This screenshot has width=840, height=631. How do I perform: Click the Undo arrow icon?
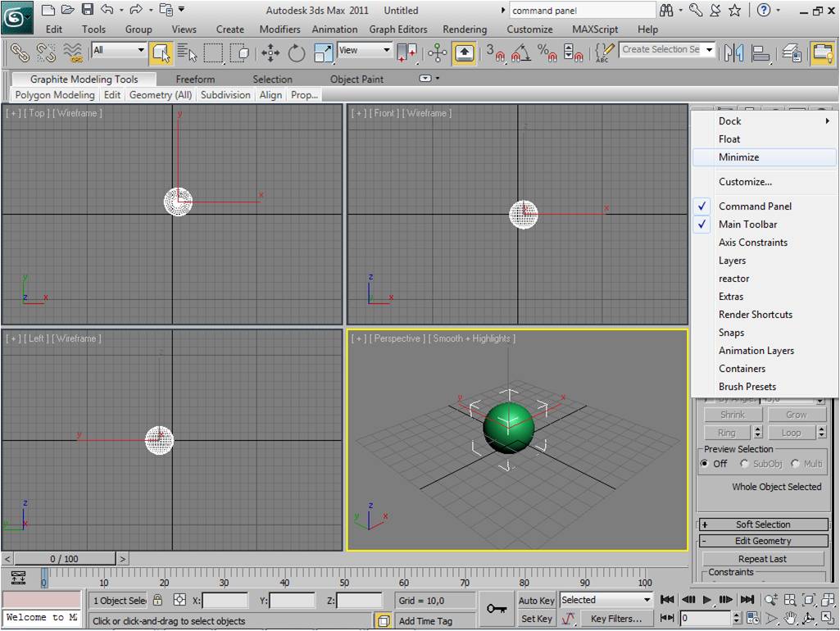[x=107, y=10]
